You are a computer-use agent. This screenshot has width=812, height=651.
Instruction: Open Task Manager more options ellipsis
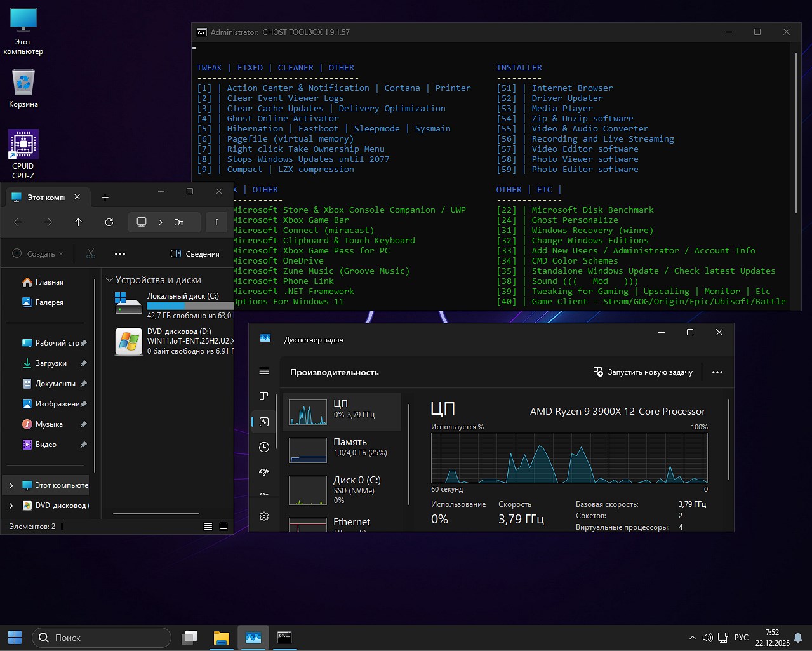point(717,372)
